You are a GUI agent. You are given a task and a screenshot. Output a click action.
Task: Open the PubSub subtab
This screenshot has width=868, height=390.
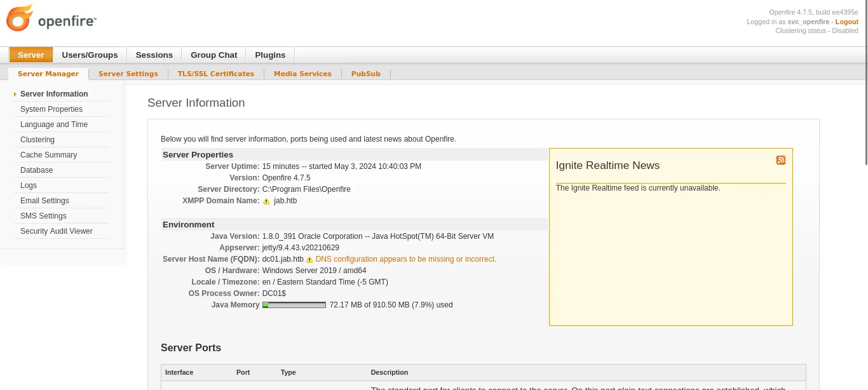[x=366, y=74]
